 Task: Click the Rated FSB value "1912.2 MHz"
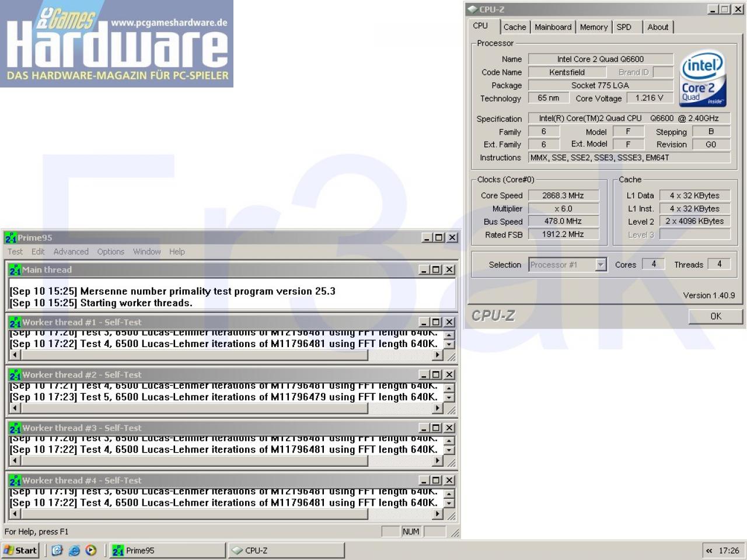[563, 234]
